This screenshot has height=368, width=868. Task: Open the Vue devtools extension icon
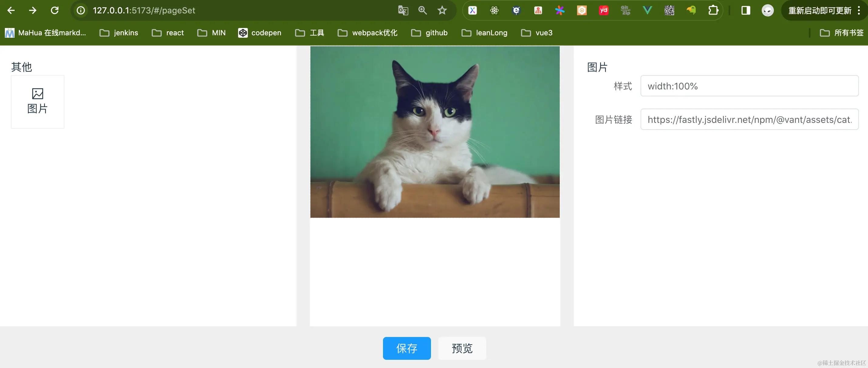(647, 10)
